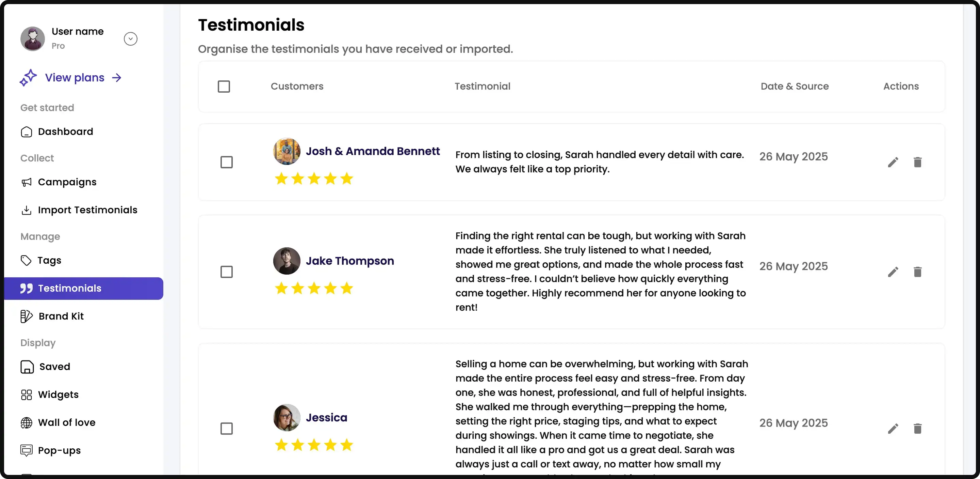Click the View plans link

pos(75,78)
